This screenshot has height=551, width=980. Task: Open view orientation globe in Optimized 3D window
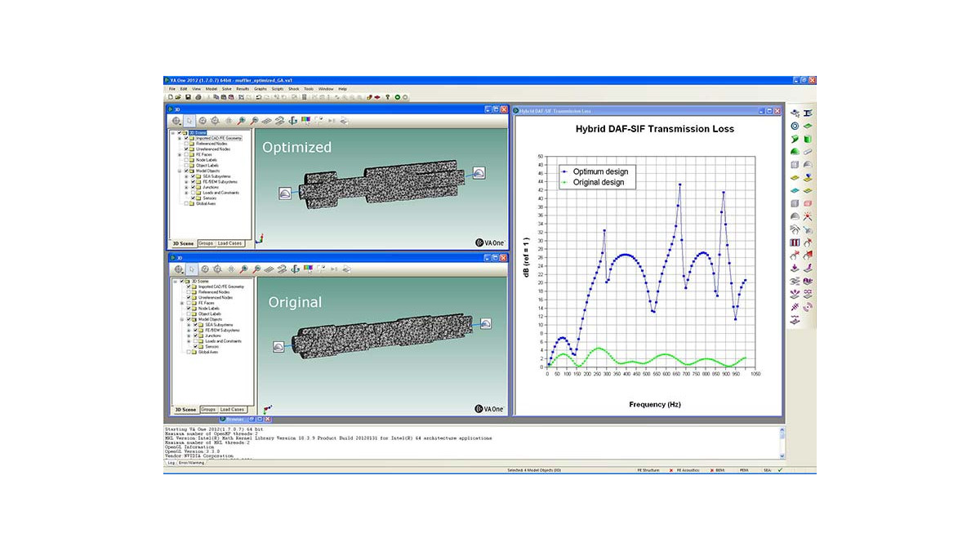[176, 121]
